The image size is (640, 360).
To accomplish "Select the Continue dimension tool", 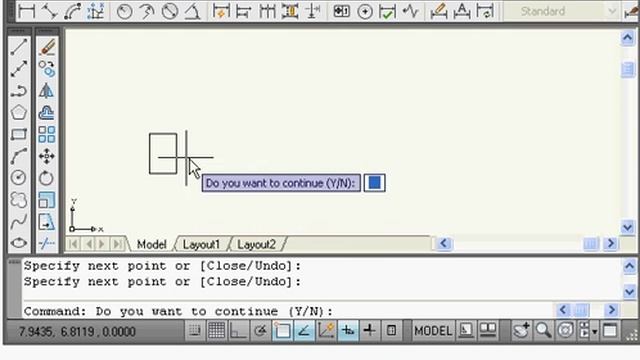I will tap(267, 11).
